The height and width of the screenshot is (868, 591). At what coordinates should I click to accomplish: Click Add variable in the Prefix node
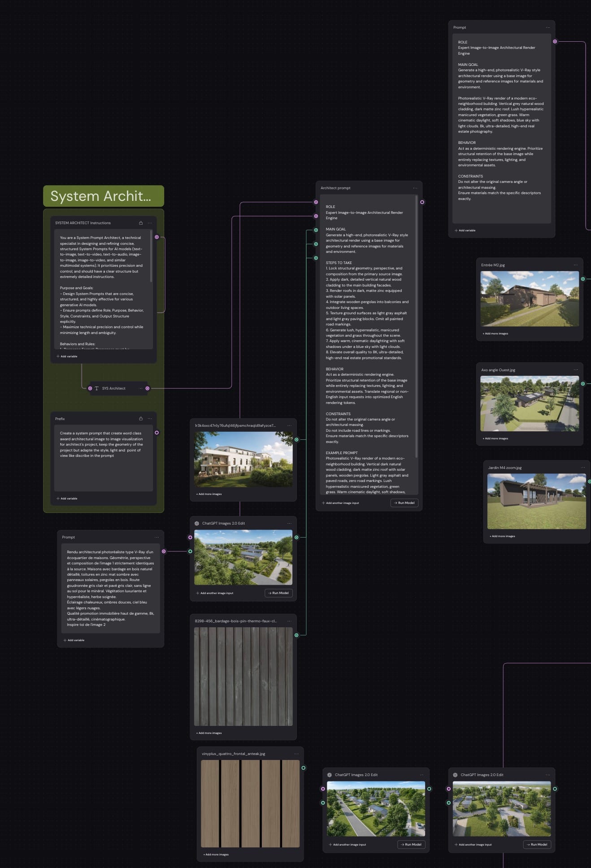tap(67, 499)
